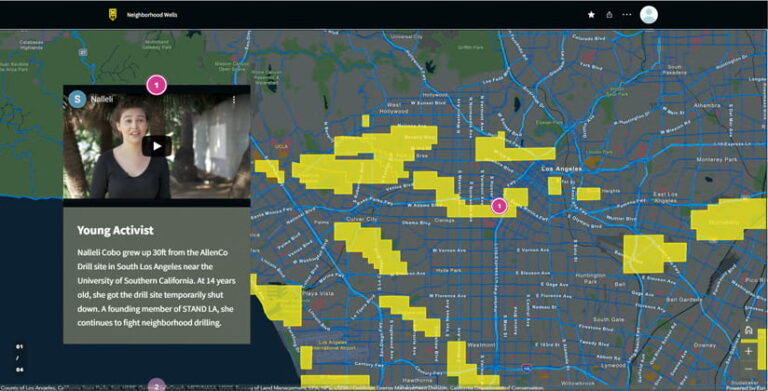
Task: Open the 'Nalleli' video title link
Action: [x=102, y=99]
